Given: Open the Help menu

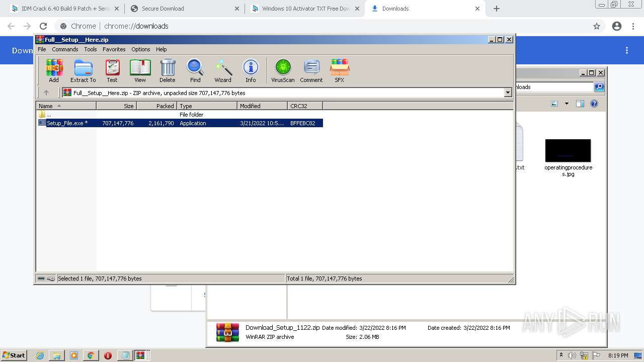Looking at the screenshot, I should (161, 49).
